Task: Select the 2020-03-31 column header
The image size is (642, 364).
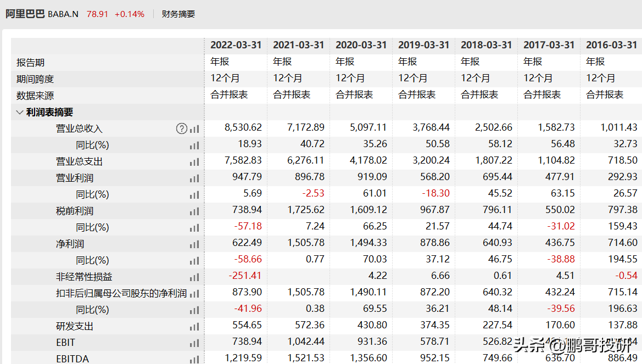Action: [x=361, y=45]
